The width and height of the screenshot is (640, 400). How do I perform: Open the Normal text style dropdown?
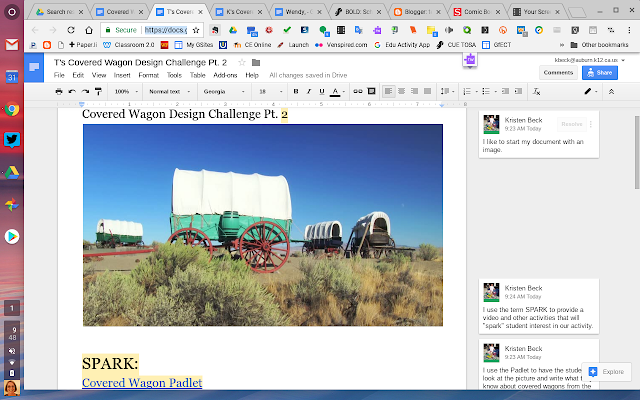[169, 91]
